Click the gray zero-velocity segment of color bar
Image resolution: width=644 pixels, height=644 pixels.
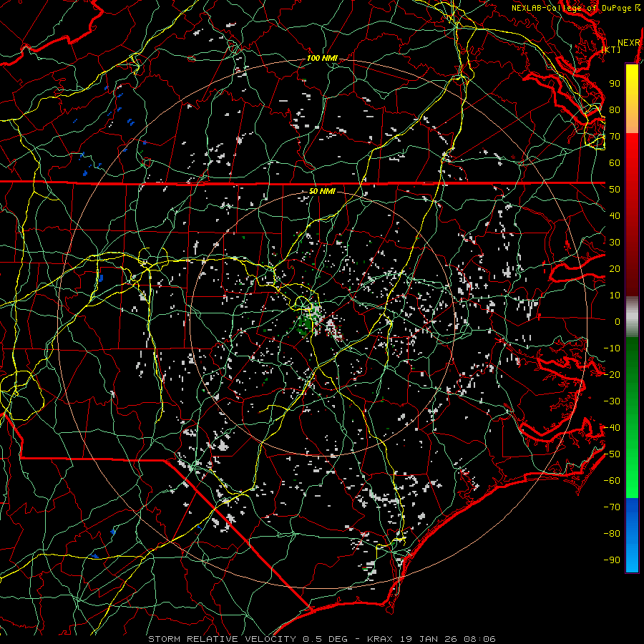(632, 317)
